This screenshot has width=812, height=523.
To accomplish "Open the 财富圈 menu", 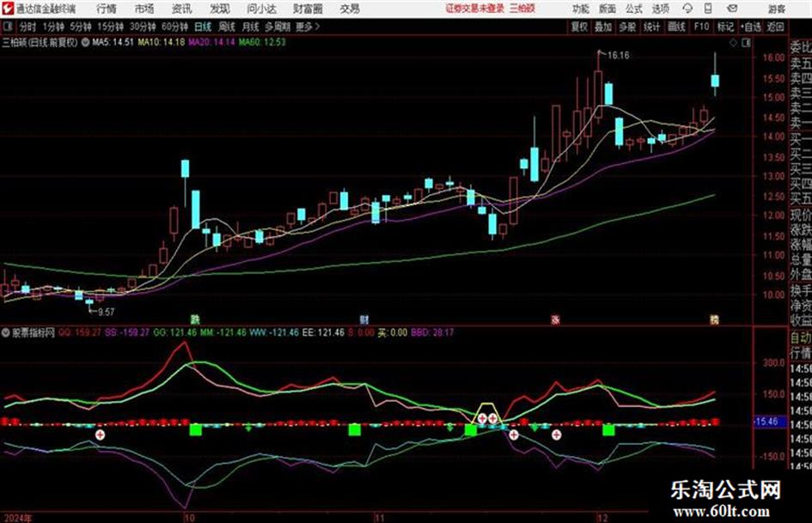I will point(308,9).
